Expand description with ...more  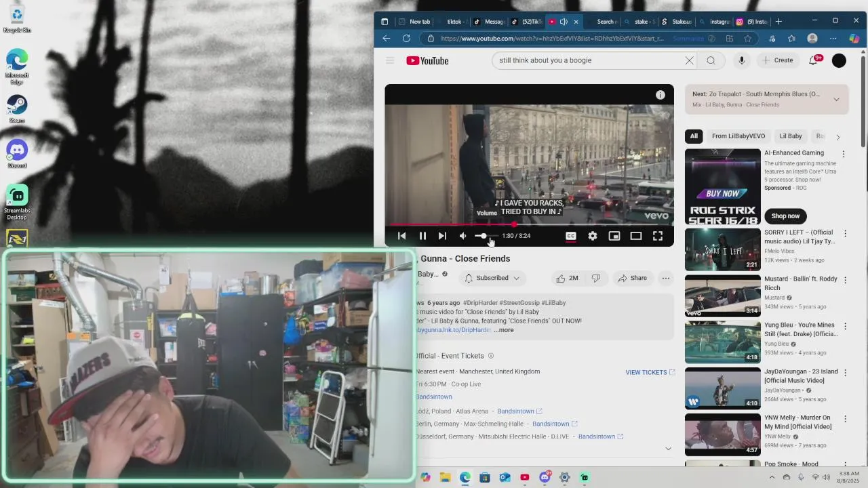click(504, 330)
